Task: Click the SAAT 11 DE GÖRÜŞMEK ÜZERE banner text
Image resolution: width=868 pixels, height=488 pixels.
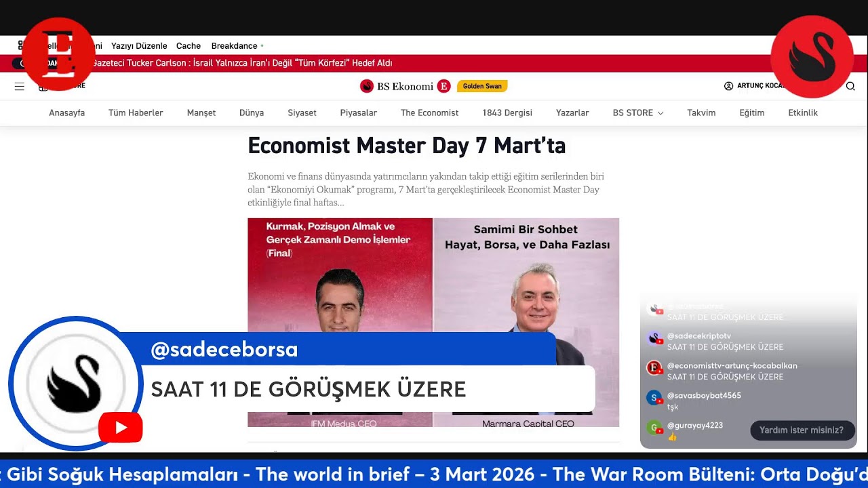Action: point(309,389)
